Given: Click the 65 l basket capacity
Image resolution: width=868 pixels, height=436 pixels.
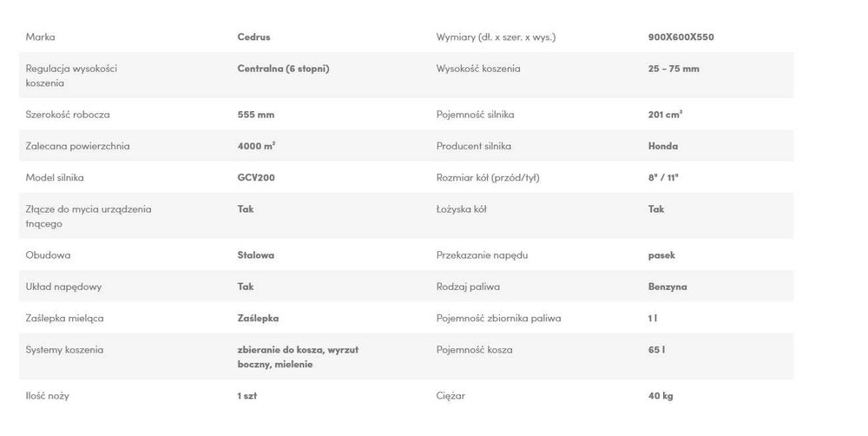Looking at the screenshot, I should tap(656, 350).
